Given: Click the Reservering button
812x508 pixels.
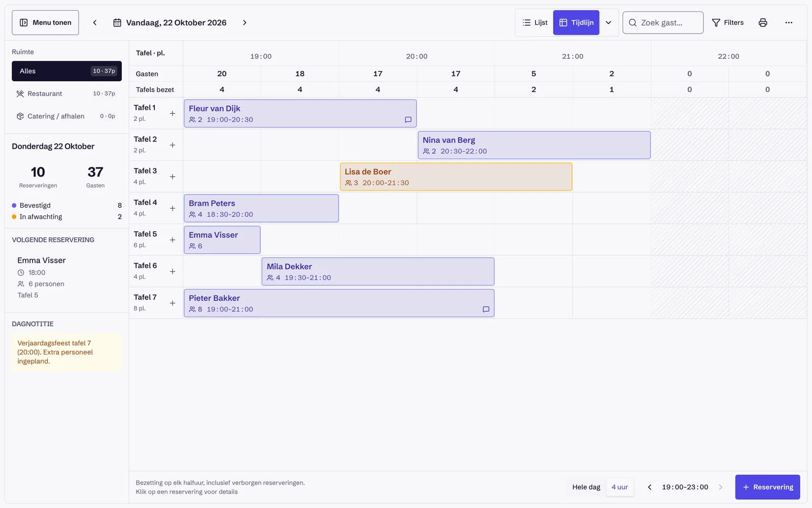Looking at the screenshot, I should click(767, 487).
